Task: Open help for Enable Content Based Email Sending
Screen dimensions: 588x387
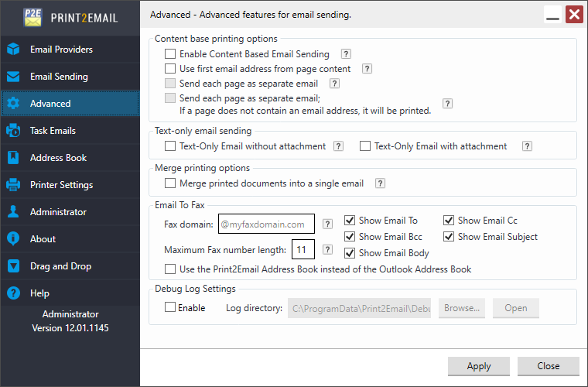Action: tap(346, 54)
